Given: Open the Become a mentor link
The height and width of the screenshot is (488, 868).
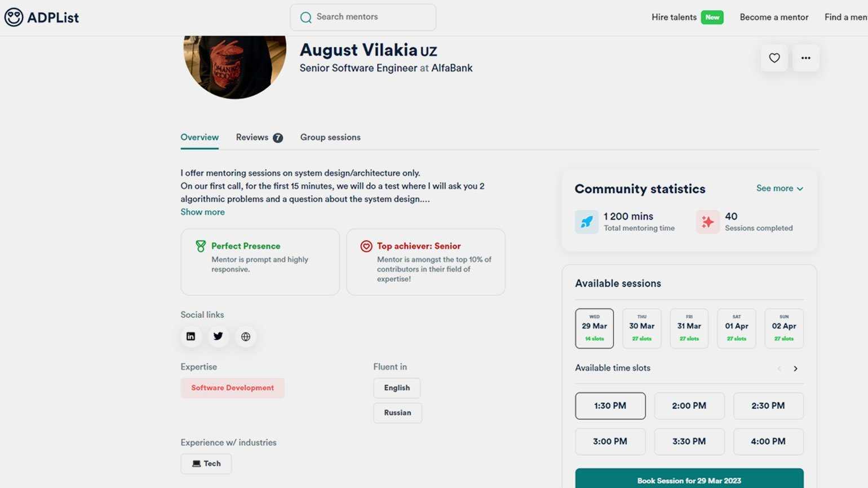Looking at the screenshot, I should click(774, 17).
